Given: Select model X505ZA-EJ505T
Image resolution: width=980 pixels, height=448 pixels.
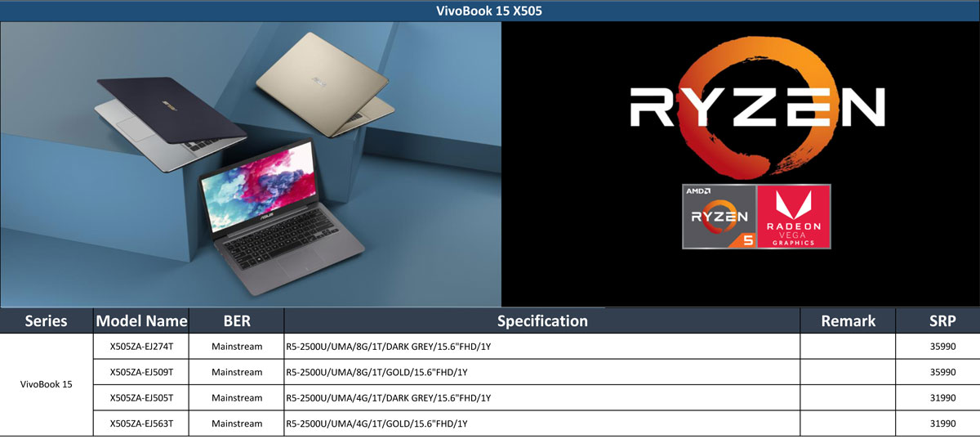Looking at the screenshot, I should coord(141,397).
